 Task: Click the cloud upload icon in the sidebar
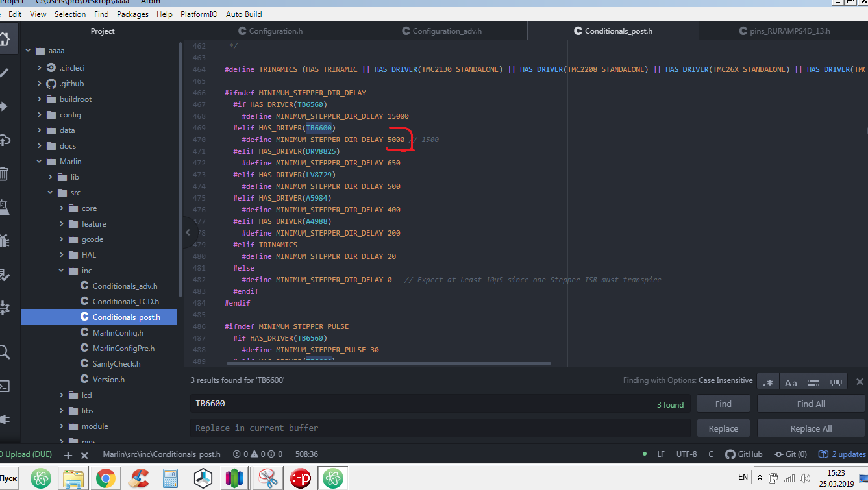[5, 140]
